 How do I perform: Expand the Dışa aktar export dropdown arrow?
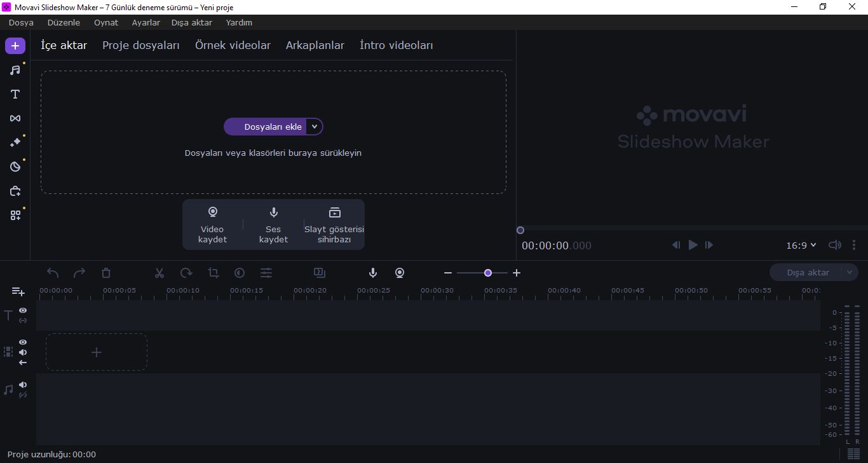[x=850, y=272]
